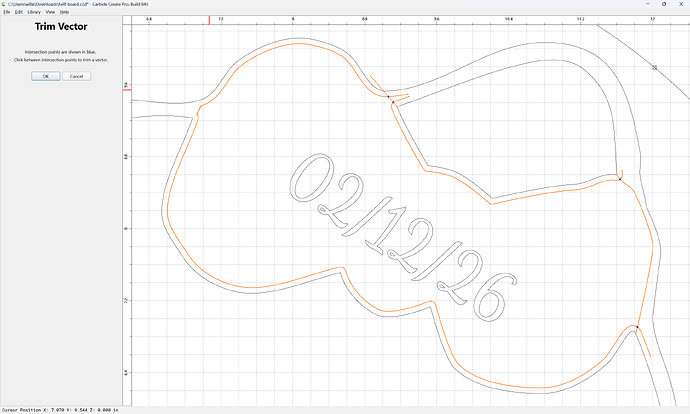Click the outlined digit 0 in the engraved date

312,178
